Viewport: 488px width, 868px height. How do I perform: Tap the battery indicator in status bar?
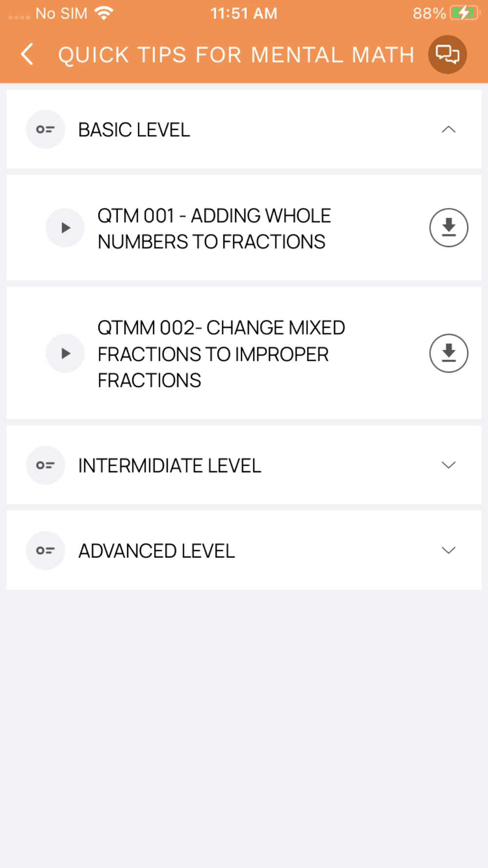tap(465, 13)
